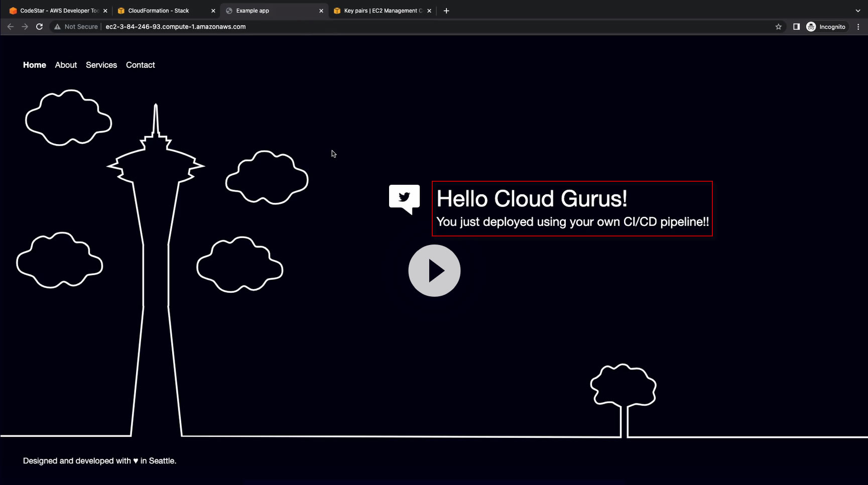The width and height of the screenshot is (868, 485).
Task: Click the browser forward arrow
Action: (x=25, y=27)
